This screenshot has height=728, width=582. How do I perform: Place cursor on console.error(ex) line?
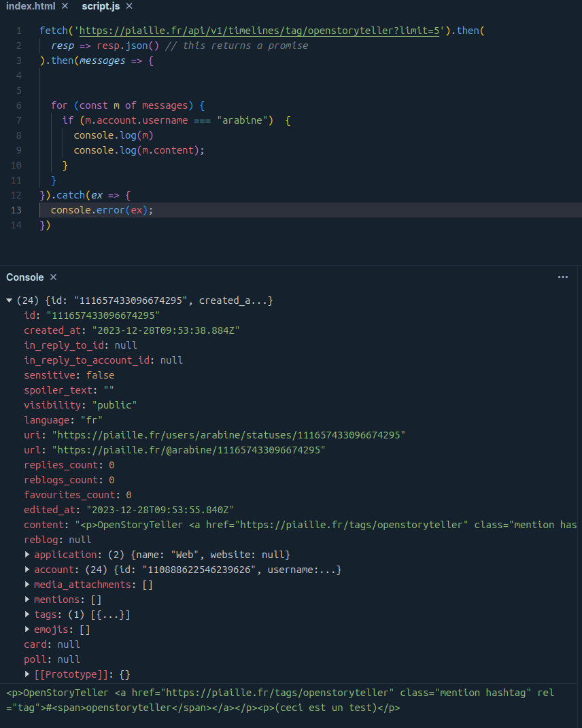coord(102,211)
